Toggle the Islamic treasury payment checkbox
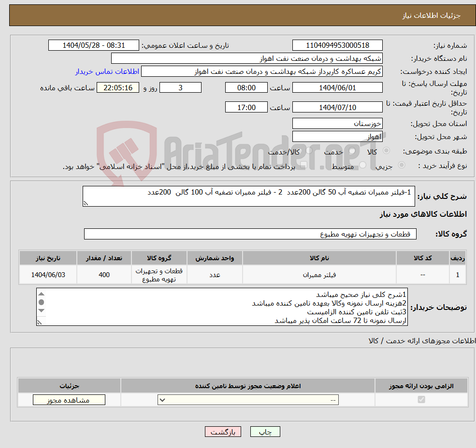This screenshot has width=476, height=448. tap(303, 165)
